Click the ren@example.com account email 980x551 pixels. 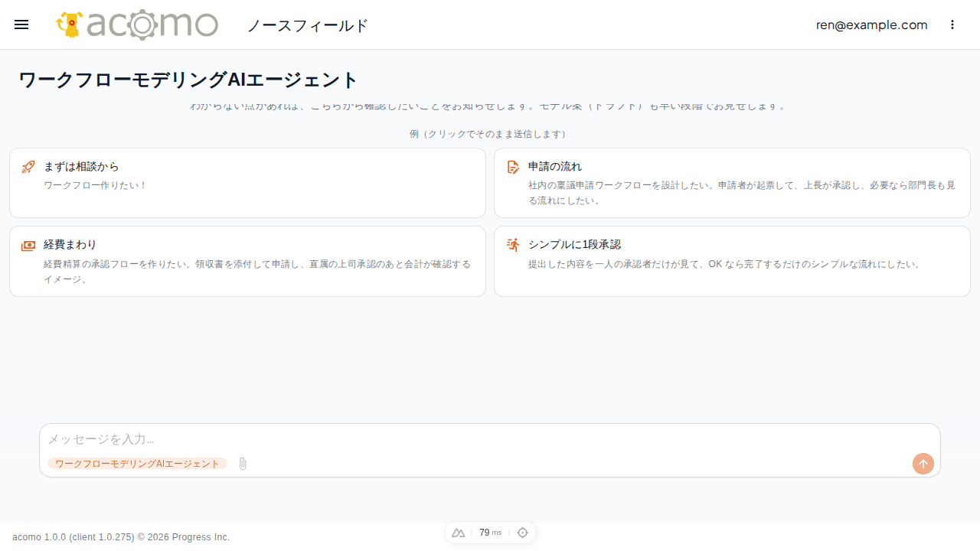click(x=871, y=25)
